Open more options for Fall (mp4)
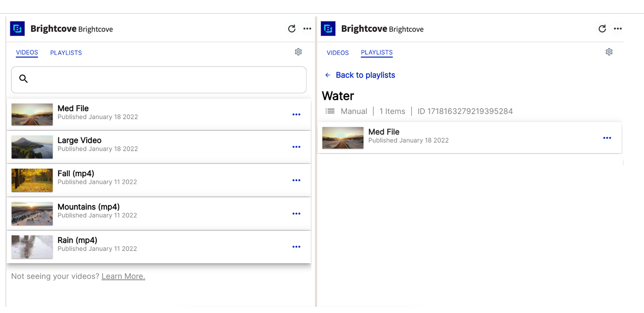 pyautogui.click(x=296, y=181)
